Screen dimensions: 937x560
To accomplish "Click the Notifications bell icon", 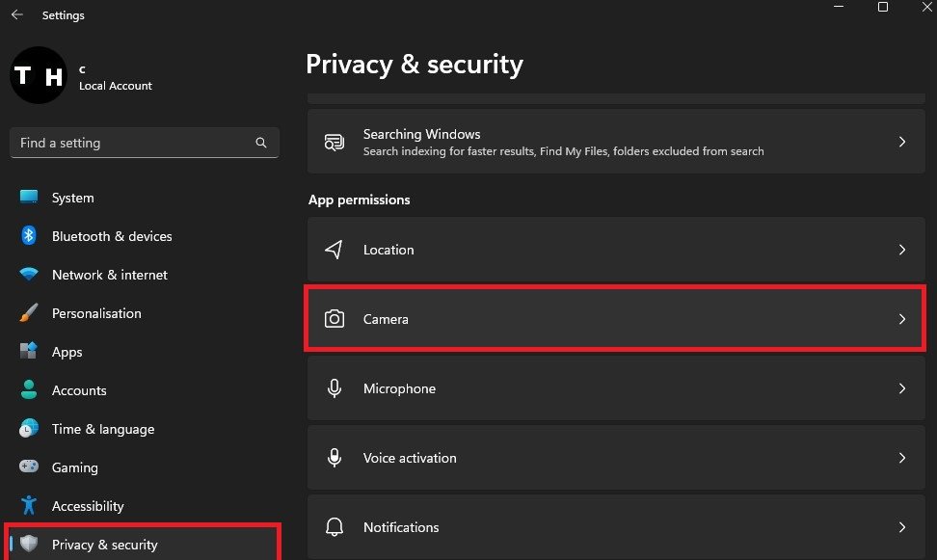I will [x=335, y=527].
